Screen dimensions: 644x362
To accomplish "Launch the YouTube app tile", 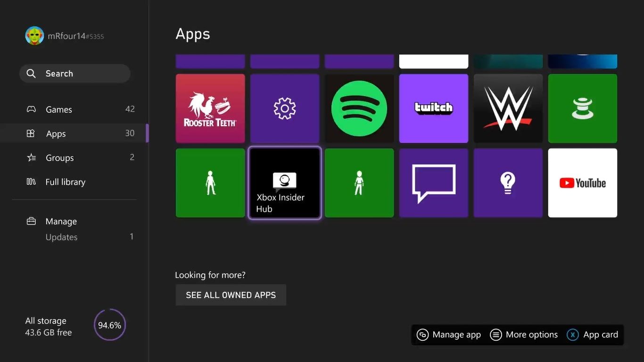I will 583,183.
